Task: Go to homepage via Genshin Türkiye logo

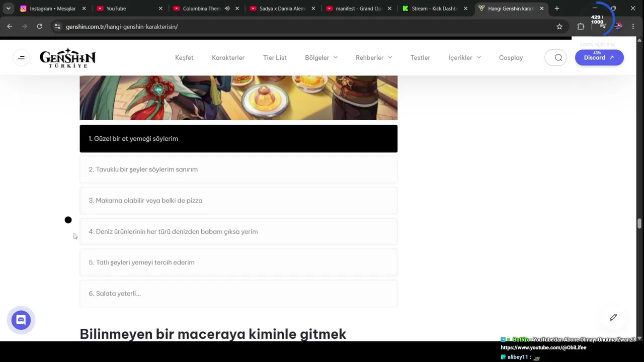Action: [68, 58]
